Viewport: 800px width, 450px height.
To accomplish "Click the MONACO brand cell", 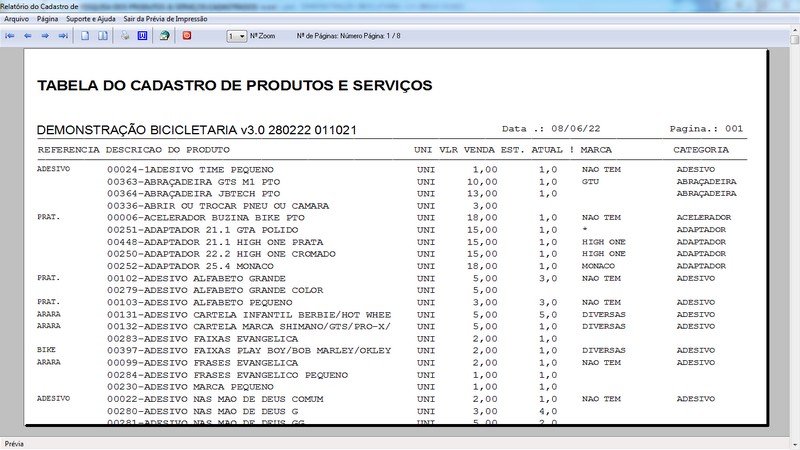I will [x=598, y=266].
